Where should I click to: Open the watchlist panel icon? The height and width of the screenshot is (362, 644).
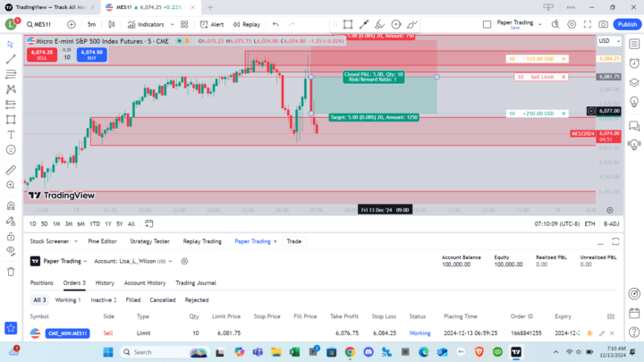[634, 44]
